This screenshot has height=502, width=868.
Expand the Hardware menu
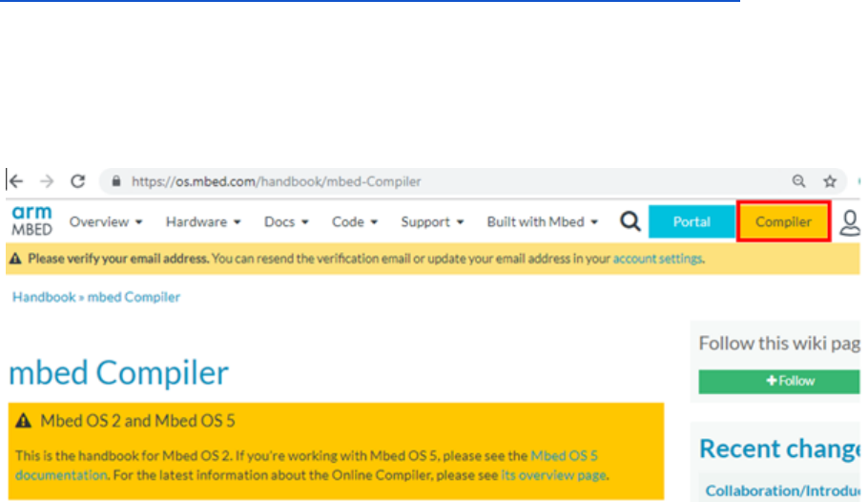203,221
